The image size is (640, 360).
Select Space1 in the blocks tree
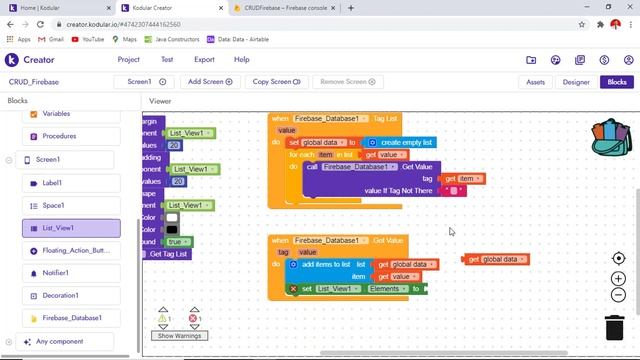[x=71, y=206]
